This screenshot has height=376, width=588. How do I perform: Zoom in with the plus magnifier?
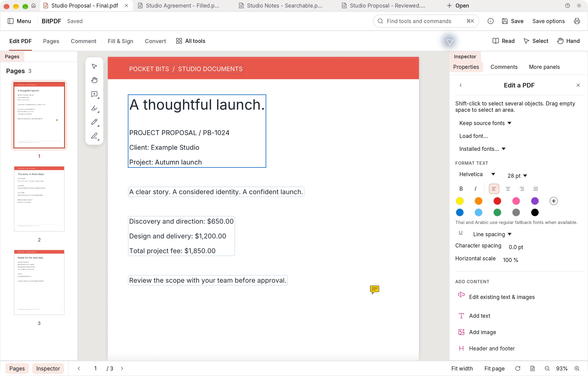[x=577, y=368]
